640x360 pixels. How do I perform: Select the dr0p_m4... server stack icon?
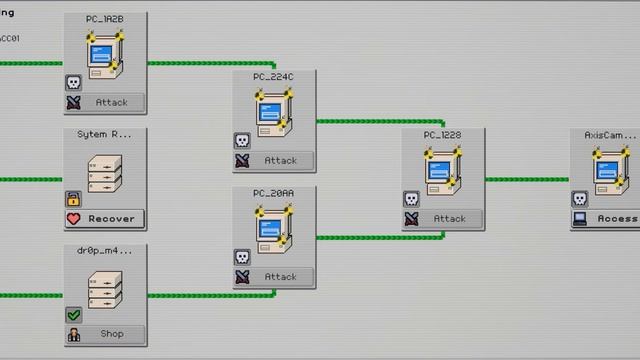[105, 289]
